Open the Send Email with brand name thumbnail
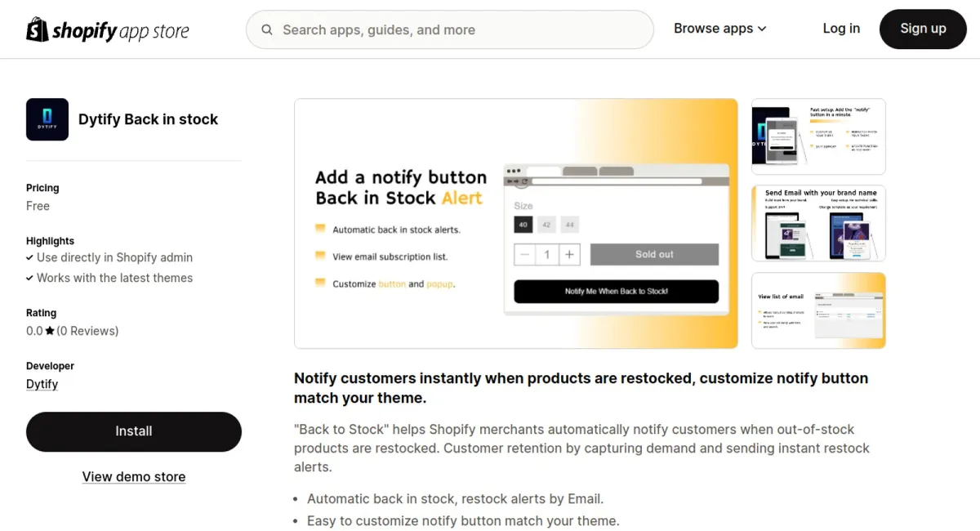 (x=818, y=223)
